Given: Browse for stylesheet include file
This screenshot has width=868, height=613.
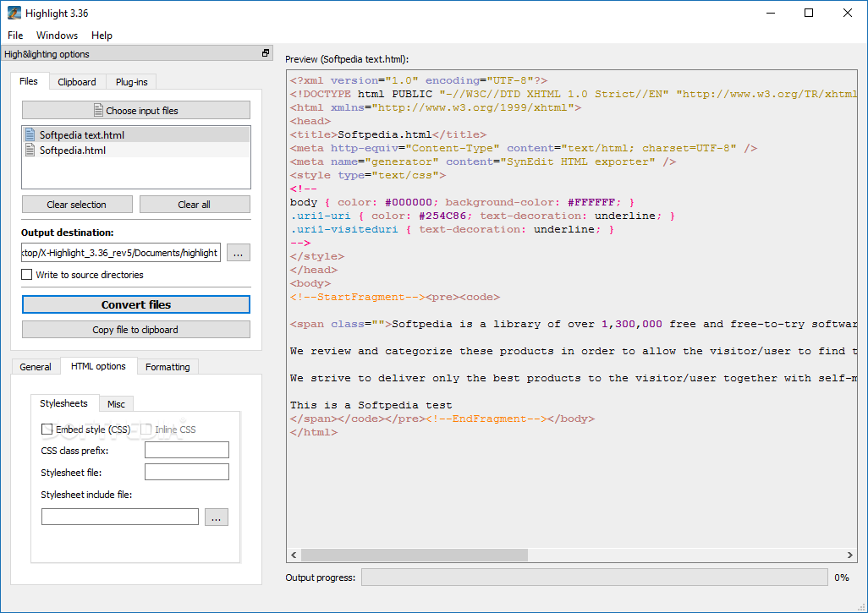Looking at the screenshot, I should pos(217,517).
